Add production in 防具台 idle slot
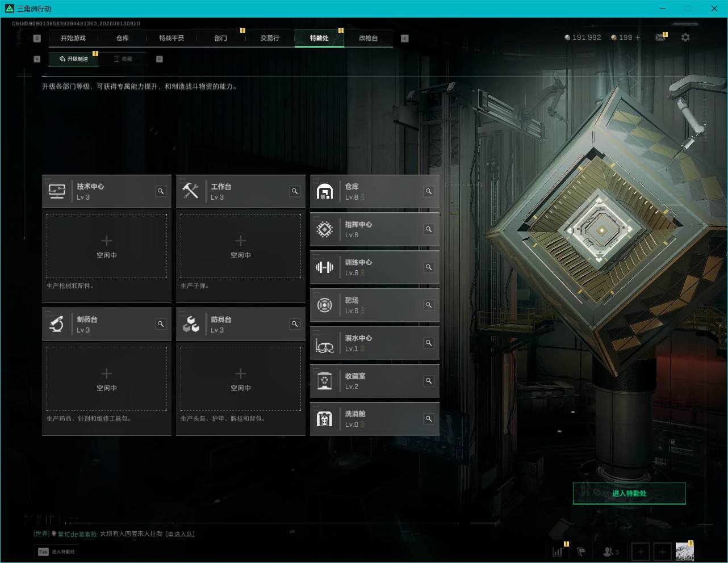 point(241,379)
